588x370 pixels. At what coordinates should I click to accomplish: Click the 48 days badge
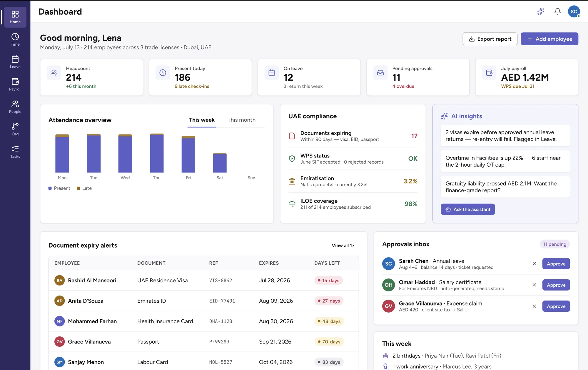(x=329, y=321)
